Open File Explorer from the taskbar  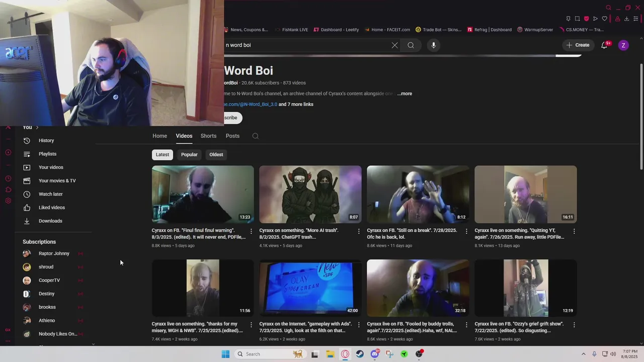tap(330, 354)
